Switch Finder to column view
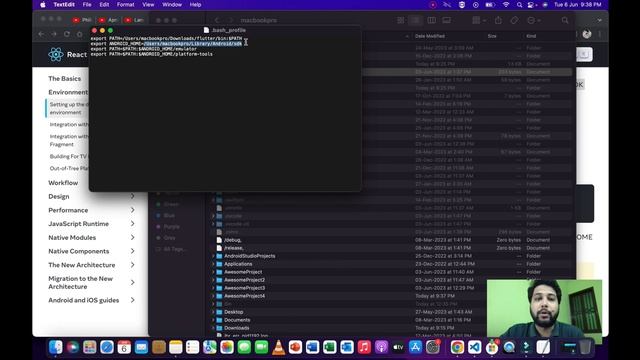 click(x=431, y=20)
